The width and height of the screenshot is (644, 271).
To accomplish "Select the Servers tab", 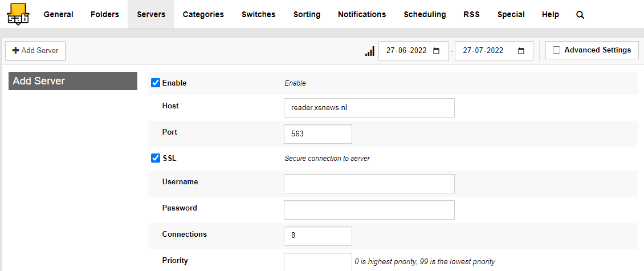I will (x=151, y=14).
